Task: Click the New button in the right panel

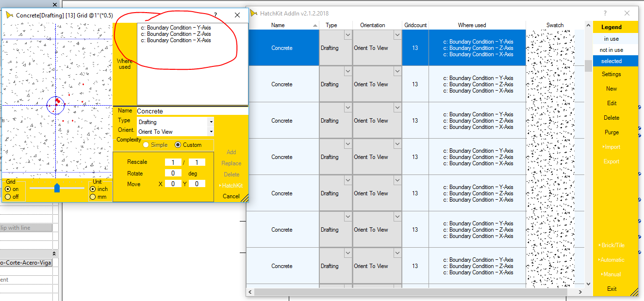Action: click(611, 88)
